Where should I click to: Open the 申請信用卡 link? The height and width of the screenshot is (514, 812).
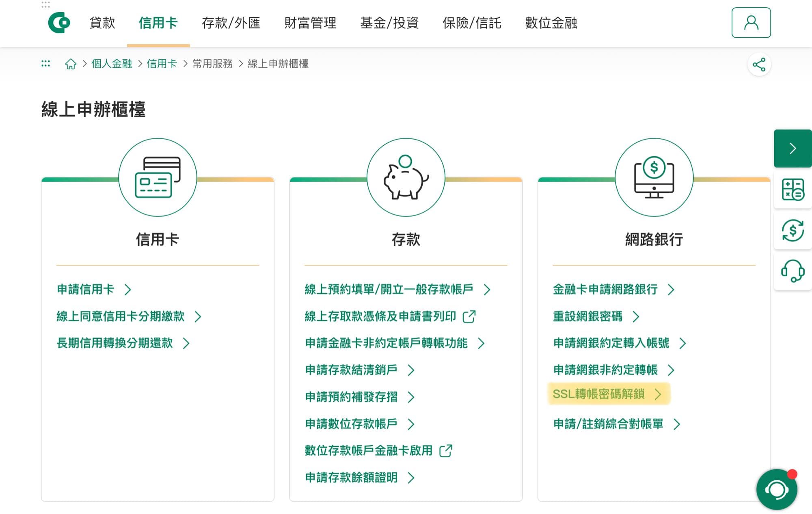click(86, 290)
